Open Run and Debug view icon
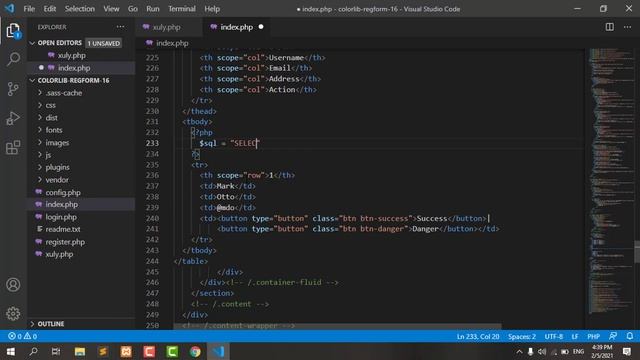Viewport: 640px width, 360px height. click(x=13, y=118)
